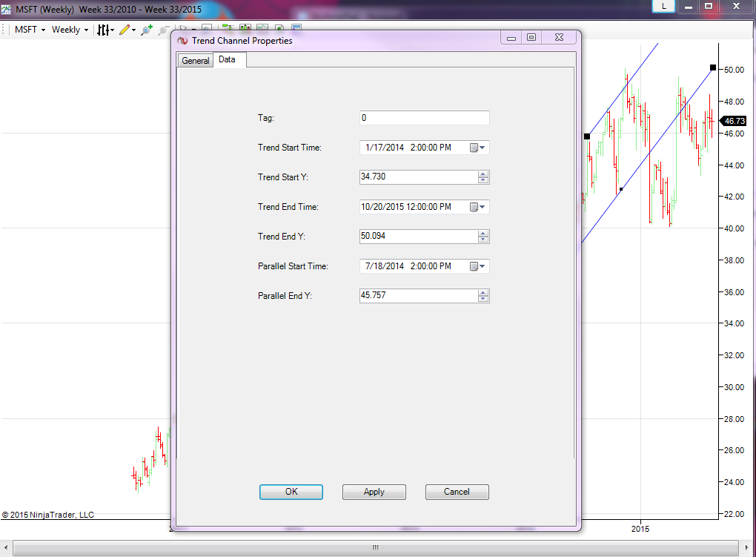Screen dimensions: 756x557
Task: Decrease the Trend Start Y value
Action: pyautogui.click(x=483, y=180)
